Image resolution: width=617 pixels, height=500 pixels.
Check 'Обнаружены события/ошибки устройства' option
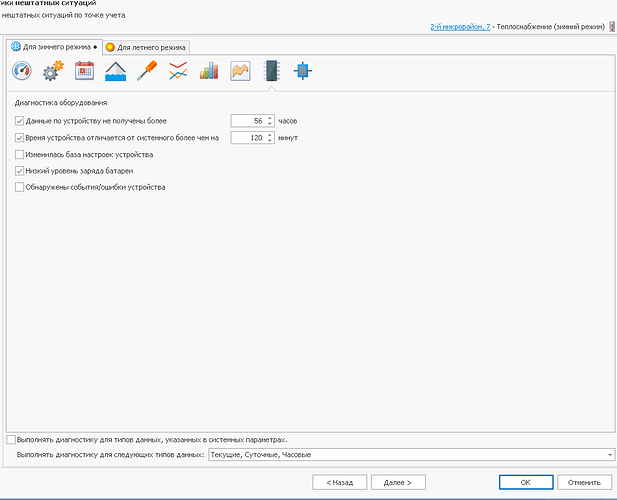click(x=20, y=187)
